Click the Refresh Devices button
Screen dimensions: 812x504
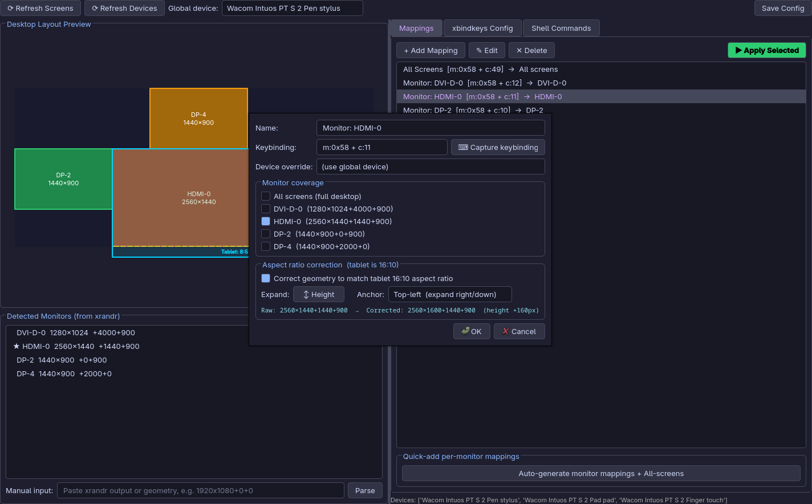[125, 9]
